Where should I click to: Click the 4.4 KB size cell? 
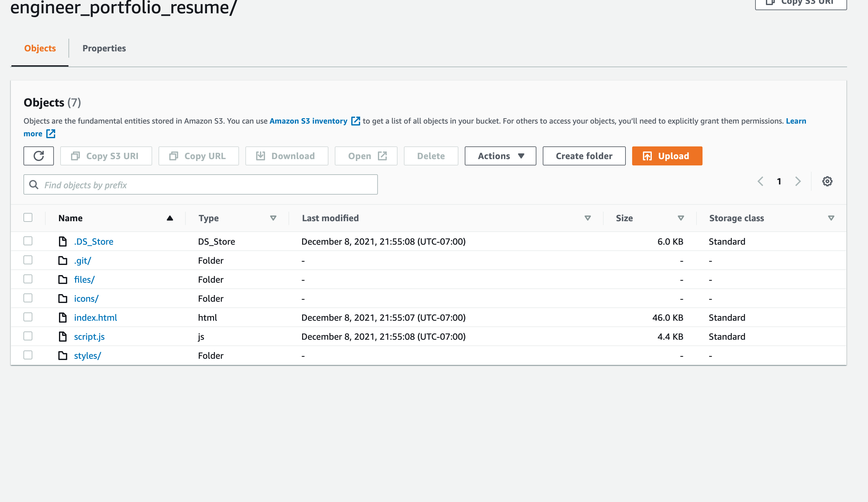[670, 336]
